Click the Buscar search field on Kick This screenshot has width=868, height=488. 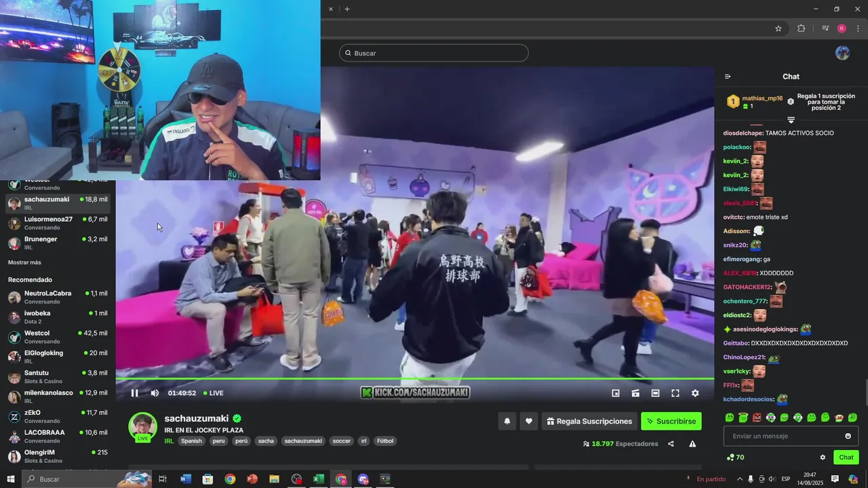pos(434,53)
